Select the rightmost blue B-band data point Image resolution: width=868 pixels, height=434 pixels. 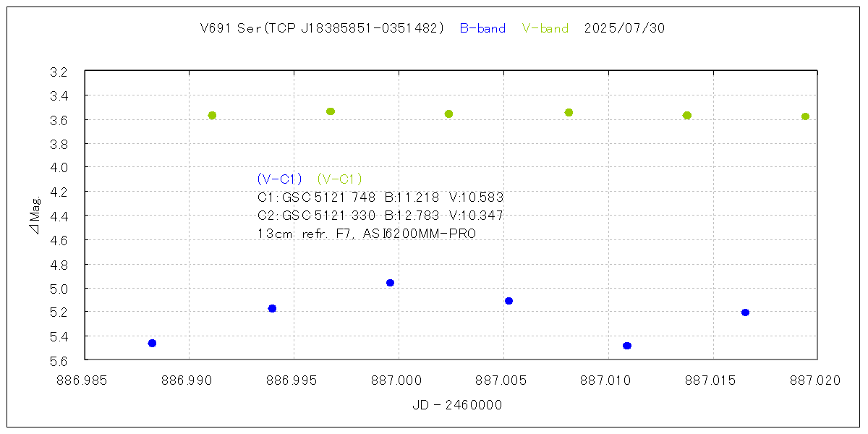pos(745,312)
